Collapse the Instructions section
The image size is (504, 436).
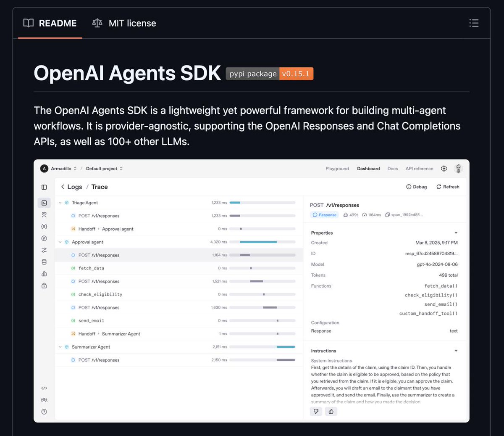click(456, 351)
